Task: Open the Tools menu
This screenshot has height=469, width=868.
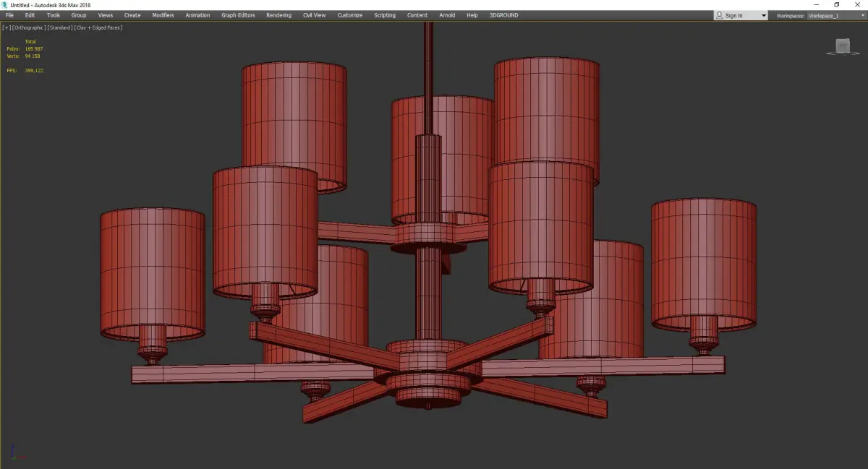Action: (x=54, y=15)
